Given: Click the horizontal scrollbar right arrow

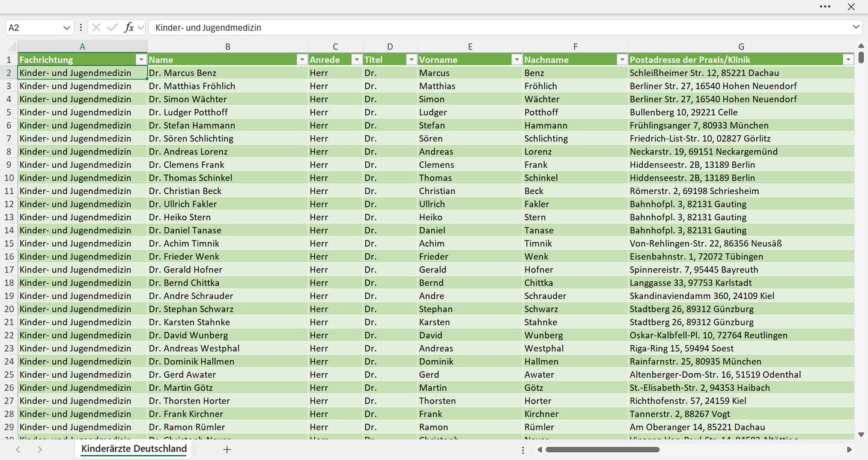Looking at the screenshot, I should click(849, 449).
